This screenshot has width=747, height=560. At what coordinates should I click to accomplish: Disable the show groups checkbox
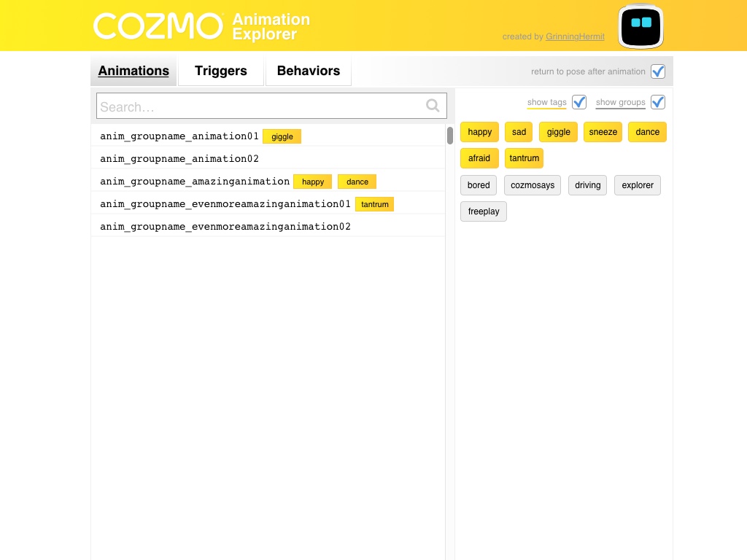658,102
